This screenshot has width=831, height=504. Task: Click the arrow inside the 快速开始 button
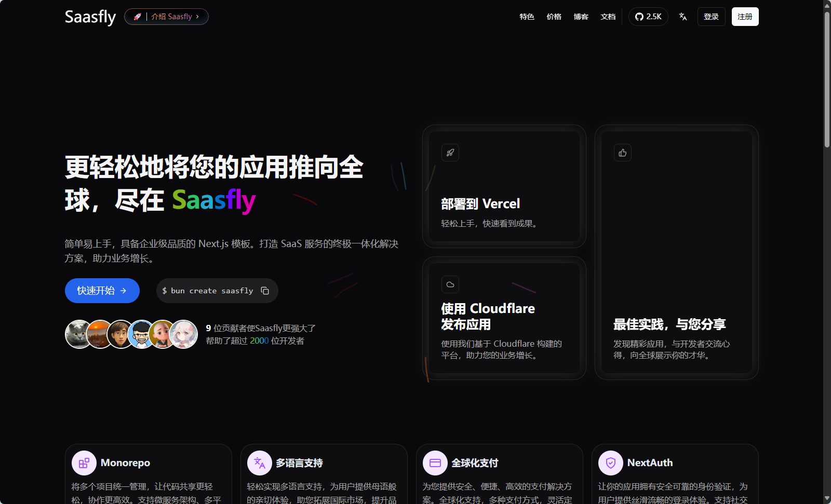pos(123,291)
